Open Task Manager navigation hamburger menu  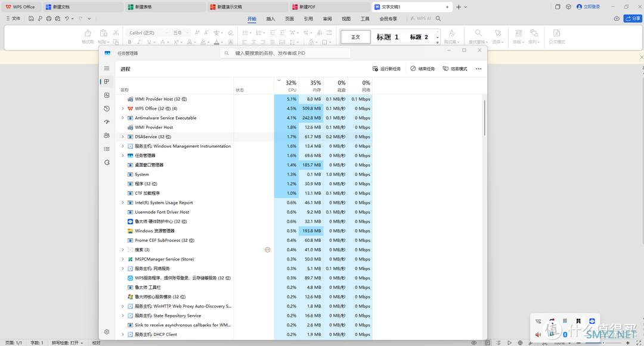coord(107,68)
